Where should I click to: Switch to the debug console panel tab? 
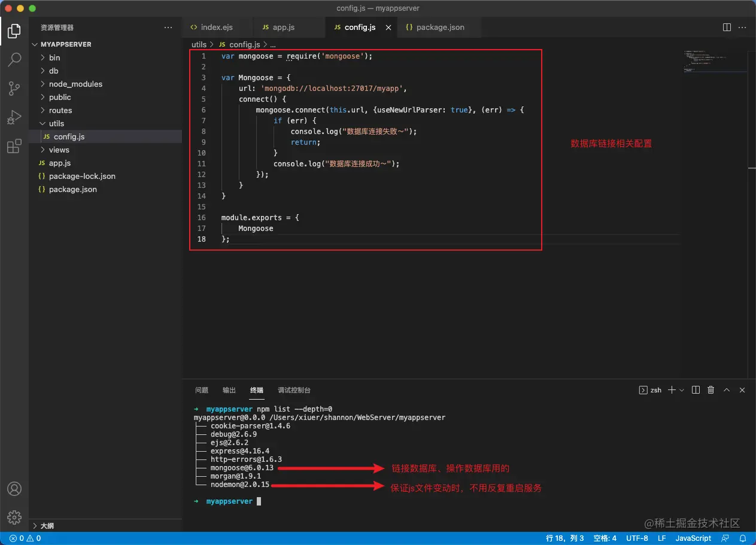pyautogui.click(x=294, y=390)
